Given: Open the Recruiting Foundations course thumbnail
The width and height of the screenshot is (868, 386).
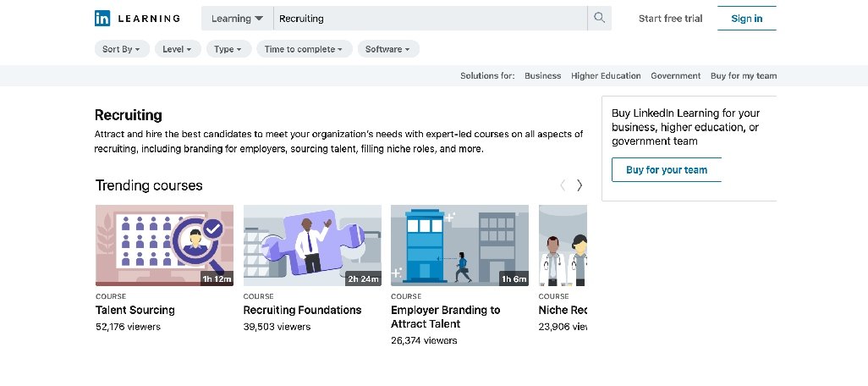Looking at the screenshot, I should coord(312,245).
